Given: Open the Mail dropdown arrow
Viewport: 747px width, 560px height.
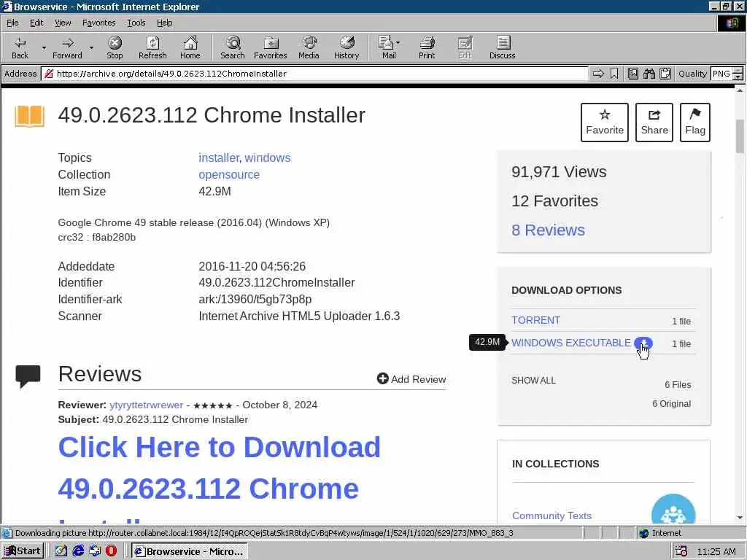Looking at the screenshot, I should pyautogui.click(x=398, y=43).
